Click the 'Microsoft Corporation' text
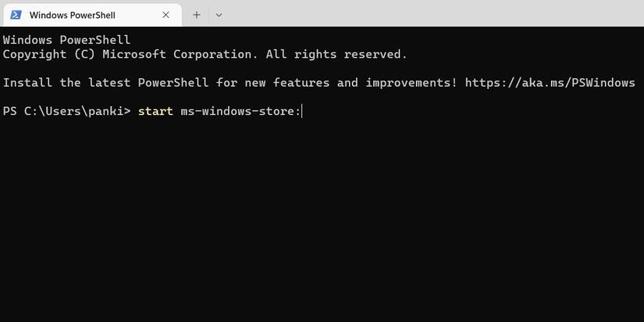Screen dimensions: 644x322 point(177,54)
